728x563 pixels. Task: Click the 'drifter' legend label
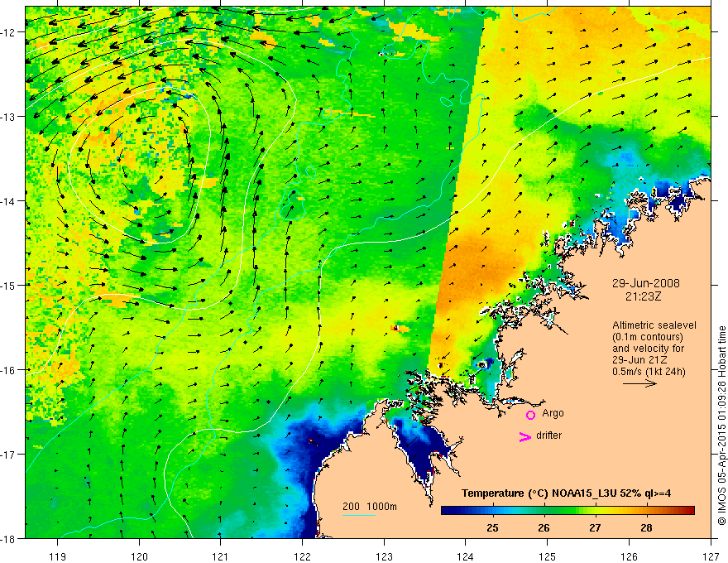[x=548, y=435]
